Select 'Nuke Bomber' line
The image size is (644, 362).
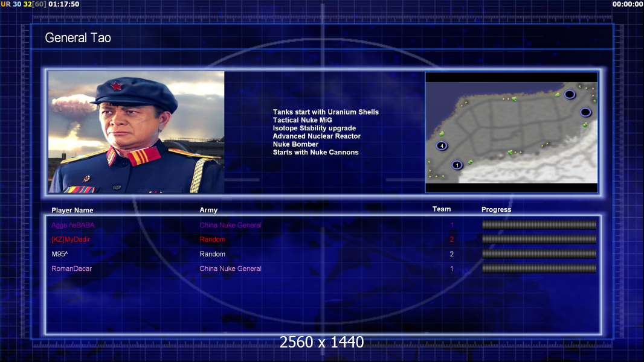coord(295,144)
